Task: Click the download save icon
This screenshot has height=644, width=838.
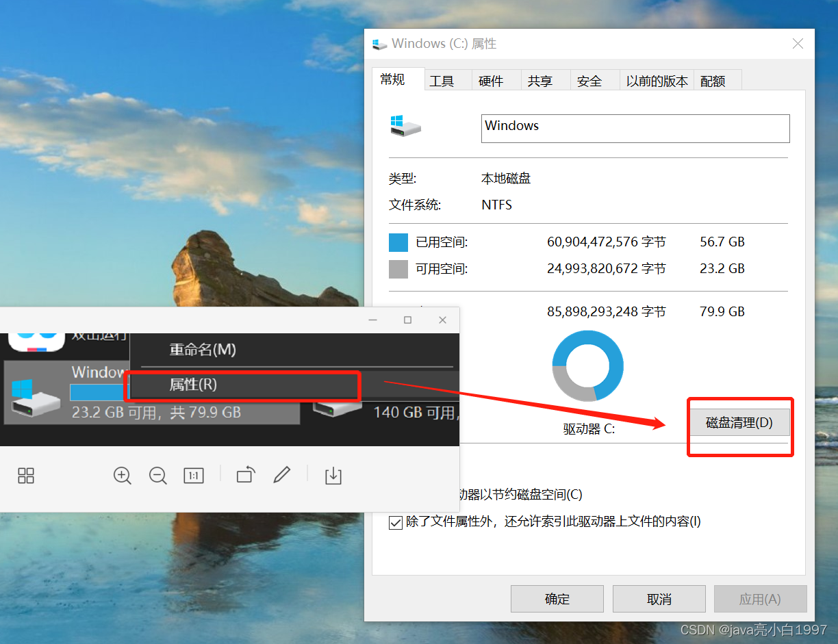Action: [x=333, y=475]
